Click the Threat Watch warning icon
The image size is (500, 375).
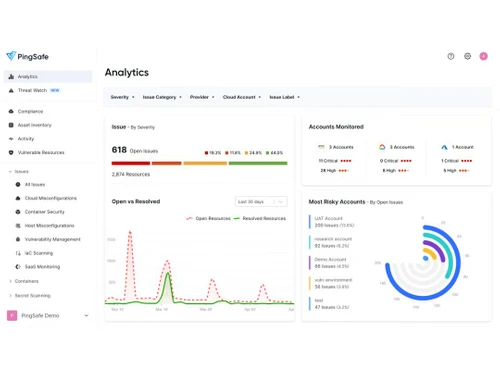pyautogui.click(x=11, y=90)
